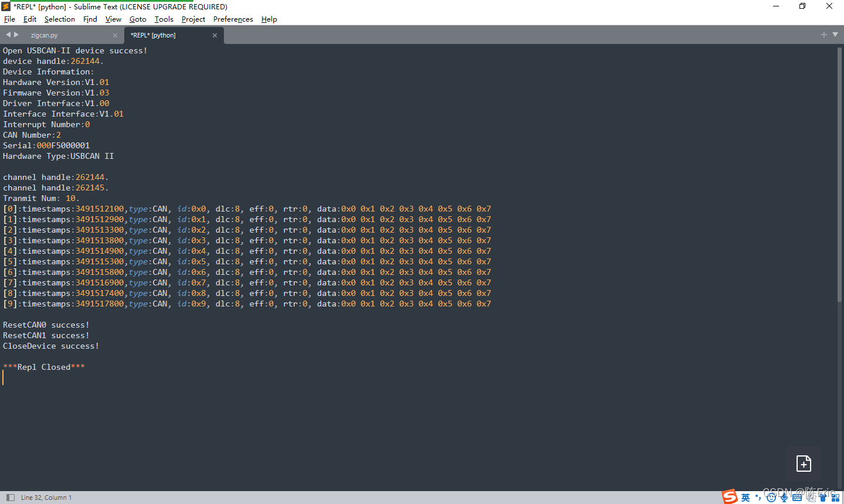Toggle Sogou punctuation mode icon
Screen dimensions: 844x504
tap(758, 498)
